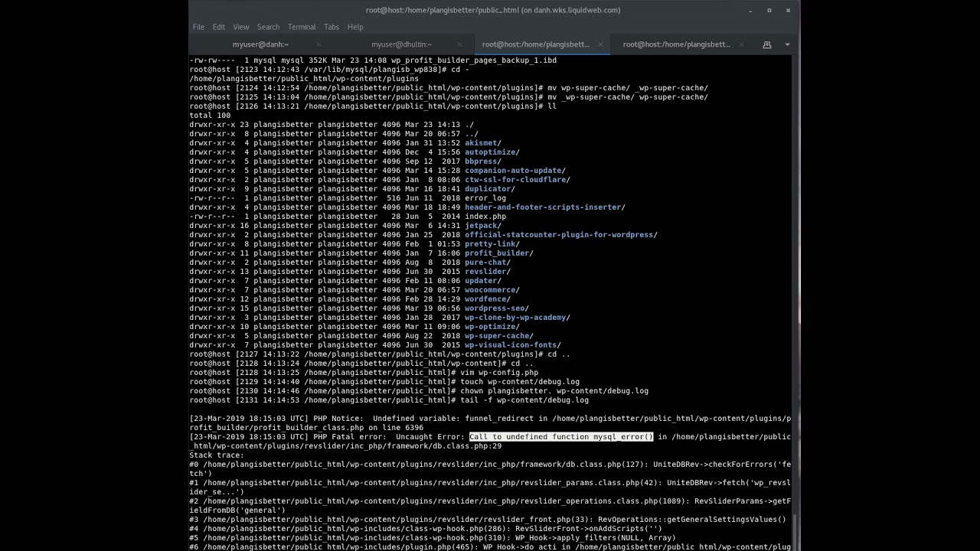The width and height of the screenshot is (980, 551).
Task: Close the last root@host tab
Action: [x=740, y=44]
